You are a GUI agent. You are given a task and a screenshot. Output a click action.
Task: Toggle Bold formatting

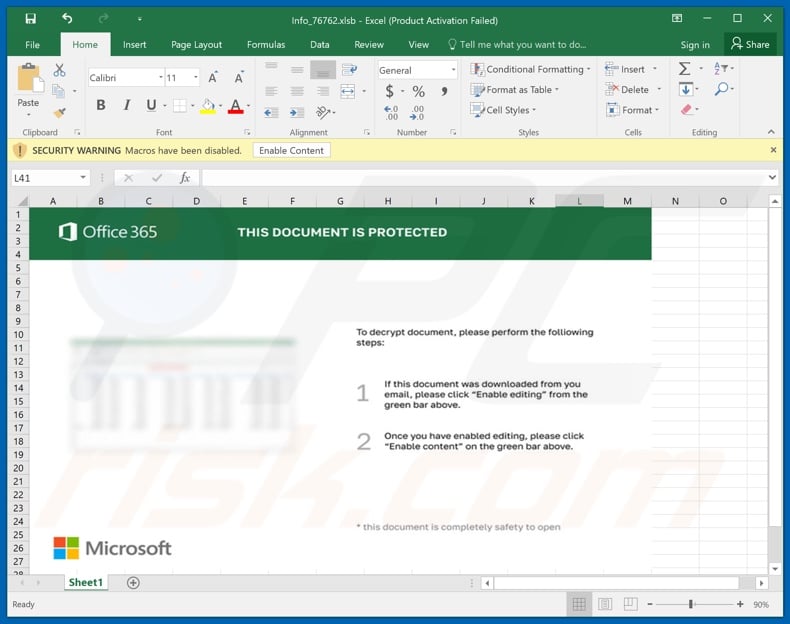pyautogui.click(x=101, y=105)
